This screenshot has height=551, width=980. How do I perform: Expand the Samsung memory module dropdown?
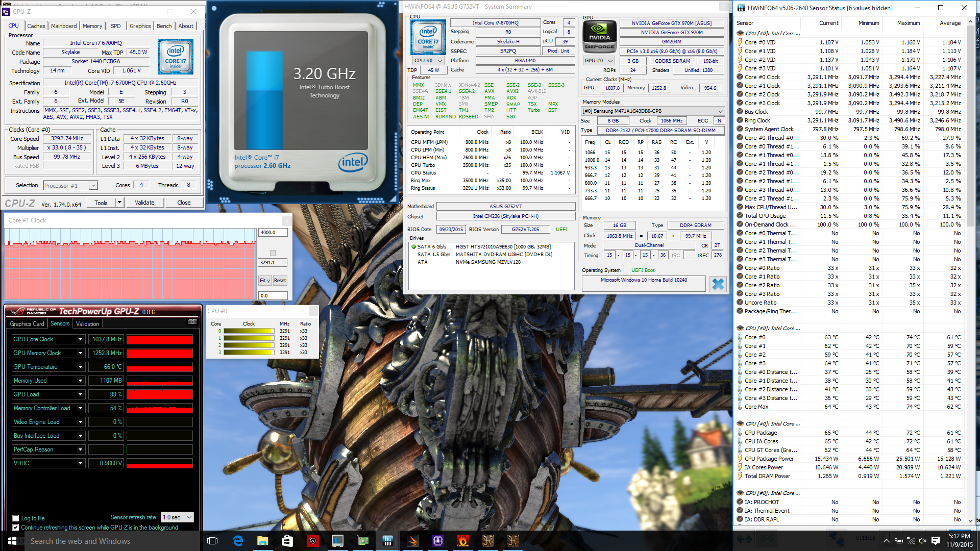pos(720,111)
